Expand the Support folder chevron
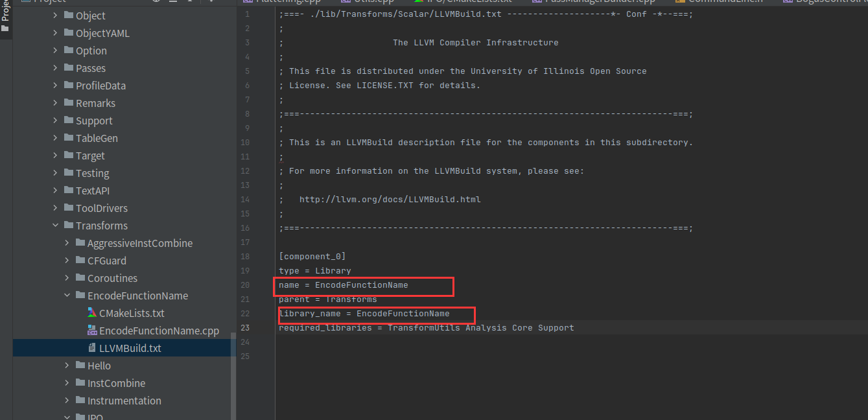This screenshot has width=868, height=420. click(55, 121)
